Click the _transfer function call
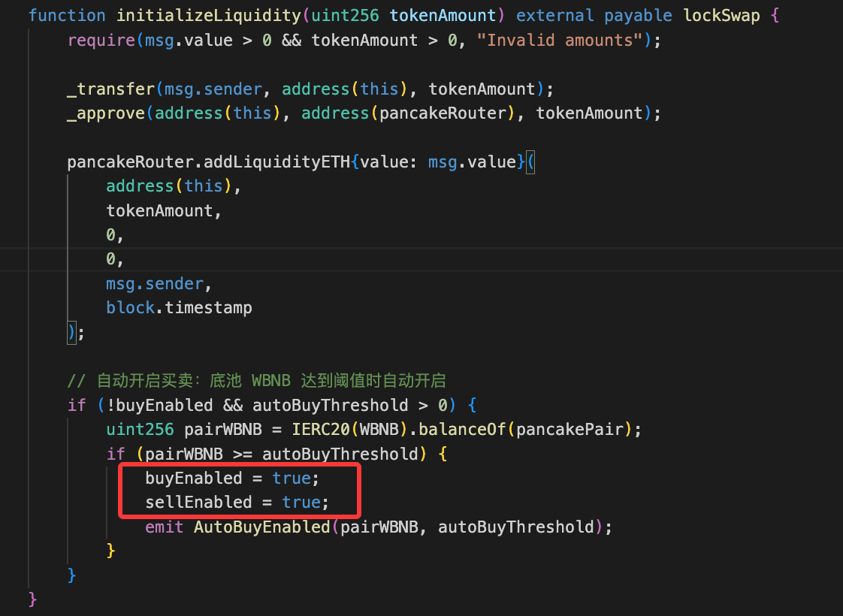 (110, 89)
